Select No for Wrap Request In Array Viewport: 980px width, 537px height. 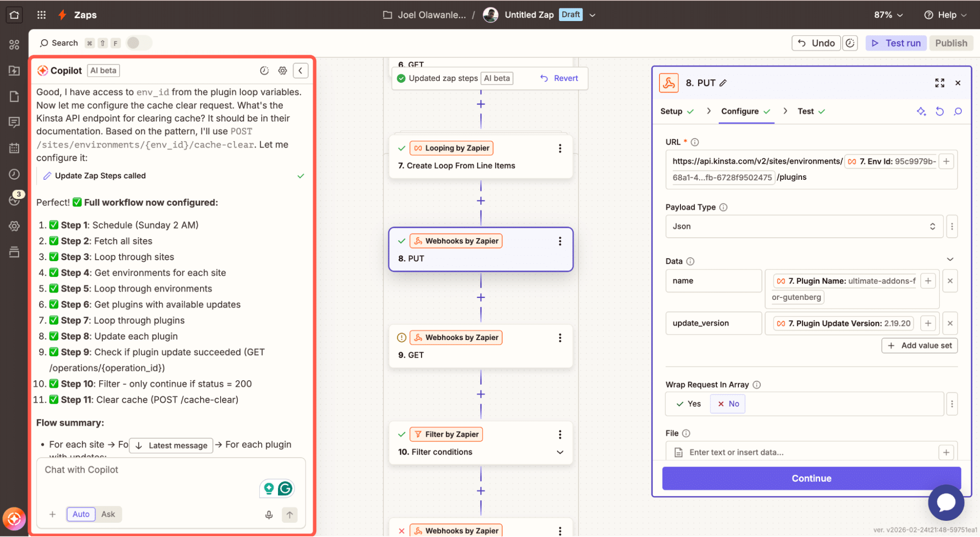point(728,404)
